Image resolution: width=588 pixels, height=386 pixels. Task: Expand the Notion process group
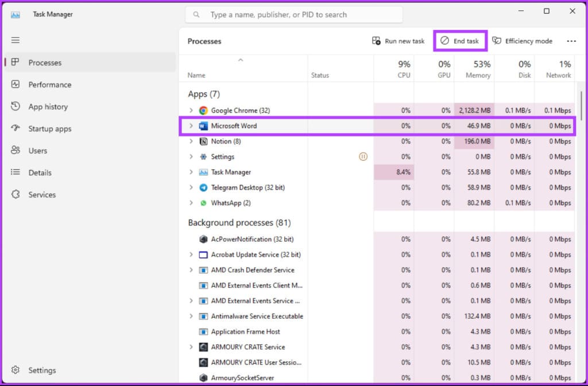pyautogui.click(x=191, y=141)
